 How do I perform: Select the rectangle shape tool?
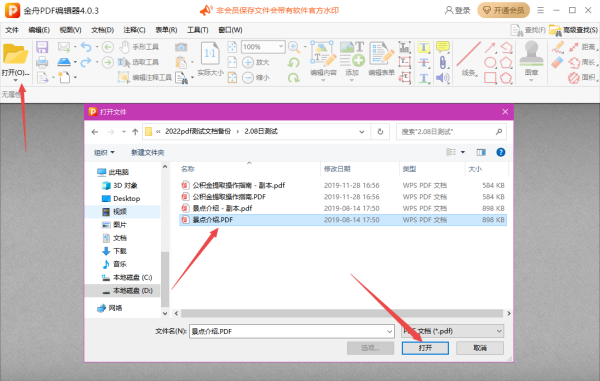point(490,78)
